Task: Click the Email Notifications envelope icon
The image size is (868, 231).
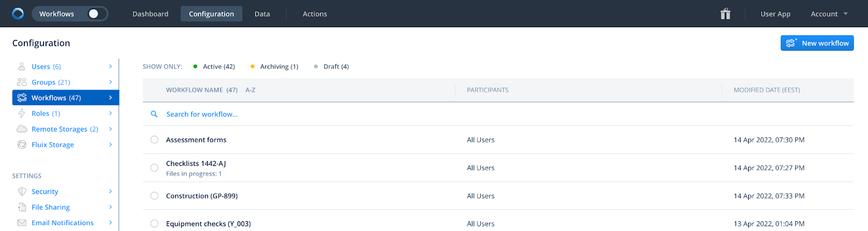Action: pyautogui.click(x=22, y=223)
